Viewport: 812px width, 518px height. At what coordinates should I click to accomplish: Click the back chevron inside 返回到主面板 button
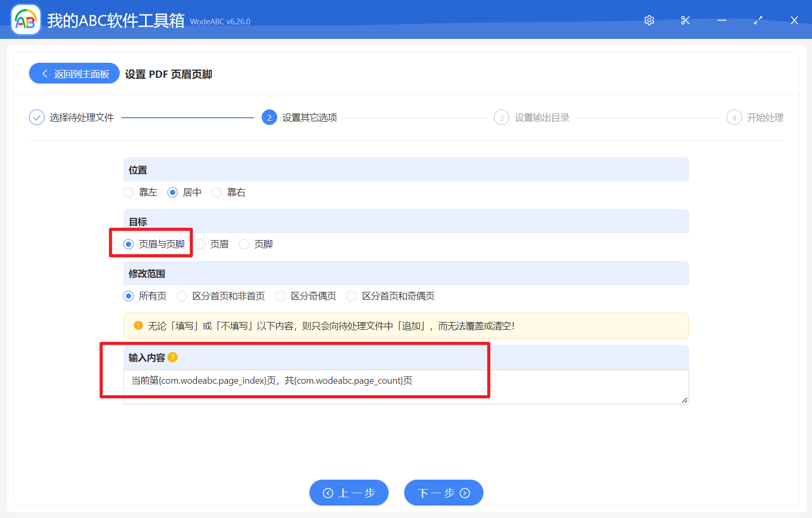44,73
